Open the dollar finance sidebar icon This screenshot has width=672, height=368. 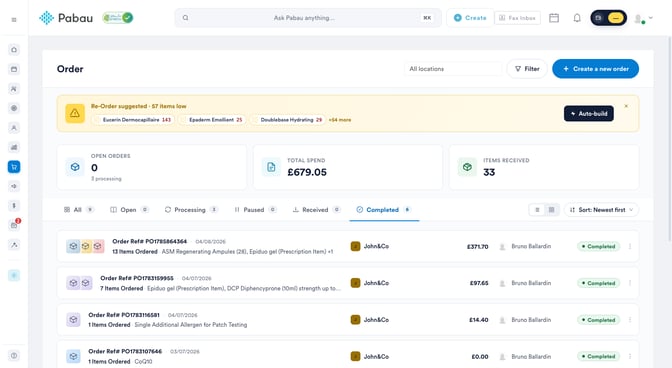point(14,206)
